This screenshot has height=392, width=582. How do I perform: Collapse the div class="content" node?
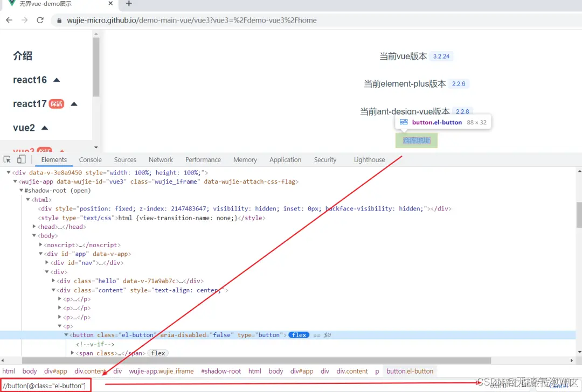(53, 290)
